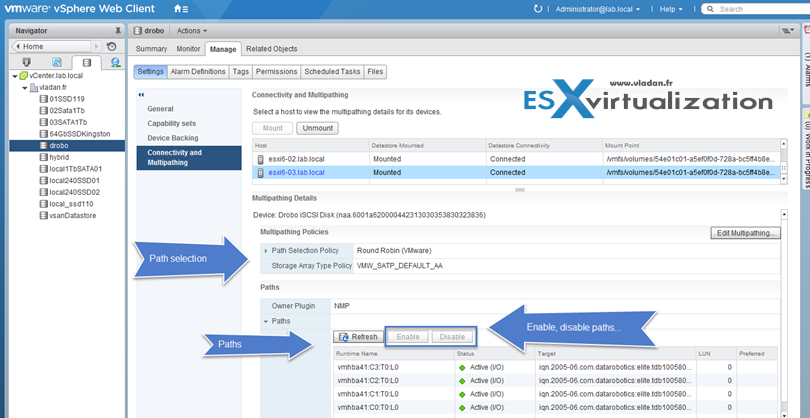The image size is (810, 418).
Task: Click host table scrollbar down arrow
Action: pyautogui.click(x=784, y=179)
